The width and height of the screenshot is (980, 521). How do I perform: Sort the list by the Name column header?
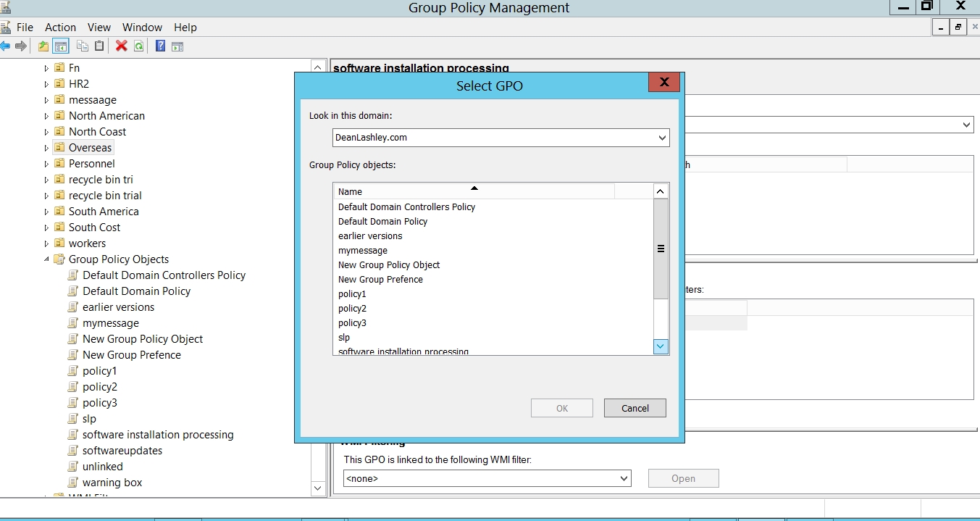pyautogui.click(x=473, y=191)
